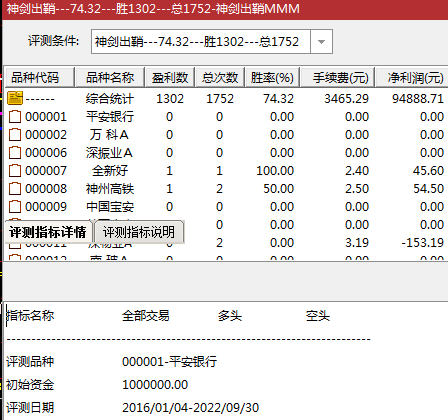Click fee 2.40 cell
Screen dimensions: 448x420
pyautogui.click(x=357, y=171)
